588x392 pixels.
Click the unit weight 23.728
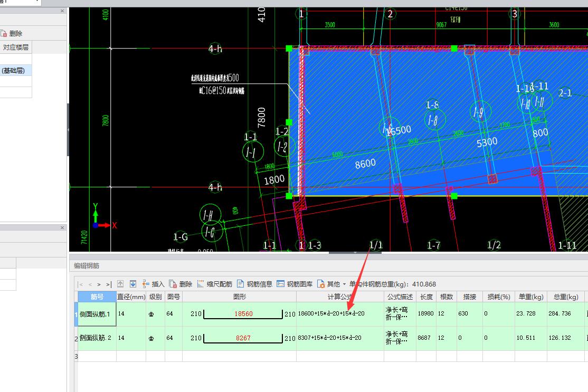[x=526, y=313]
